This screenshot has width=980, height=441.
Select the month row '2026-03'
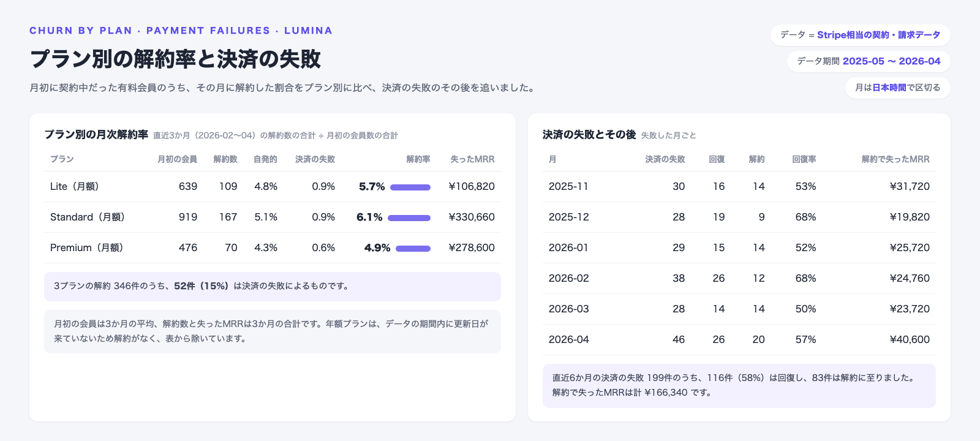click(x=739, y=309)
